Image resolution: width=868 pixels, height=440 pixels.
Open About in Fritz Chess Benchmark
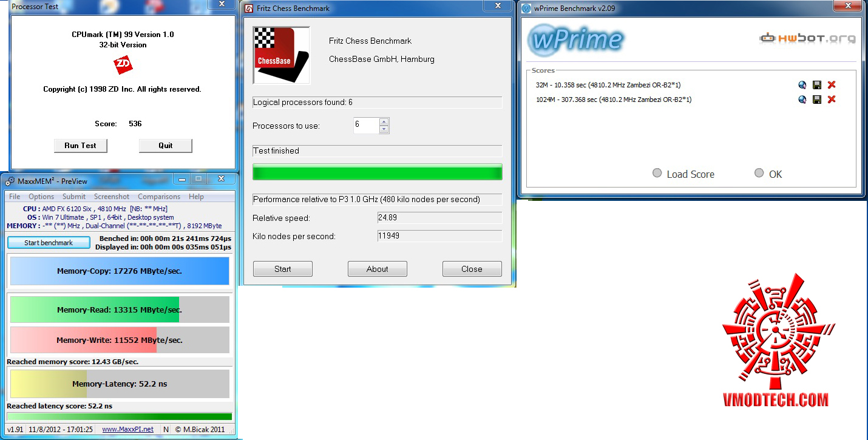[378, 269]
